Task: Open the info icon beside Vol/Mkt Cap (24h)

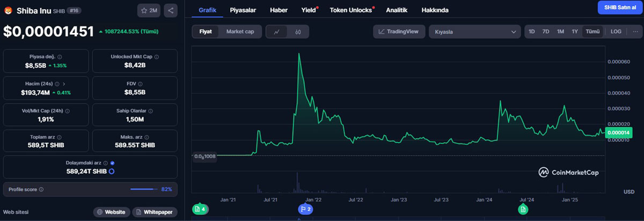Action: (x=67, y=111)
